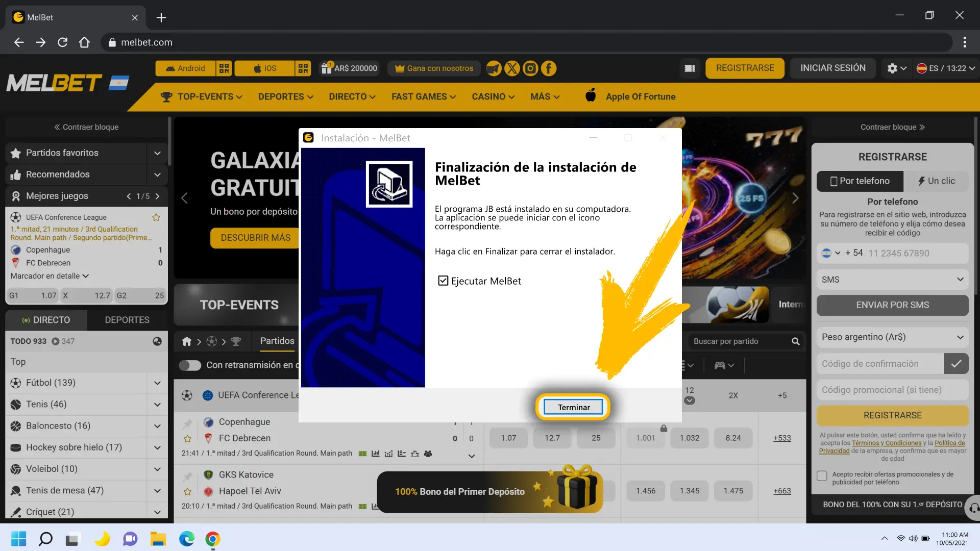Image resolution: width=980 pixels, height=551 pixels.
Task: Open Términos y Condiciones link
Action: tap(886, 443)
